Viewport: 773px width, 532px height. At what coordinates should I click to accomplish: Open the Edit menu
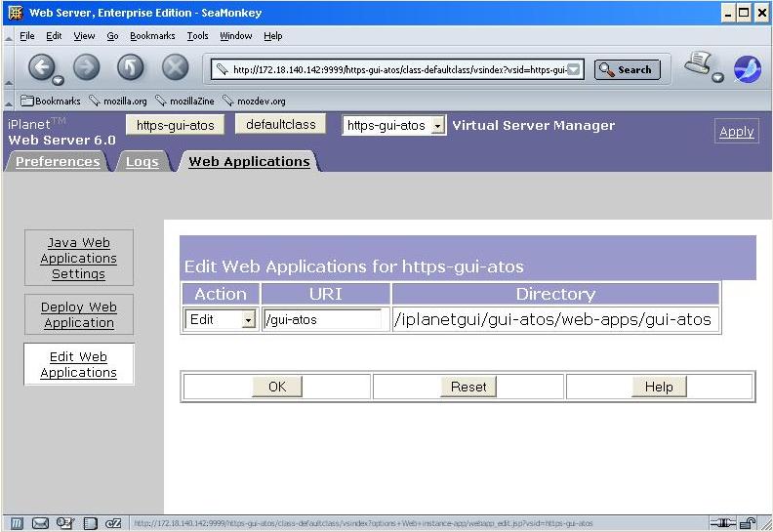54,36
